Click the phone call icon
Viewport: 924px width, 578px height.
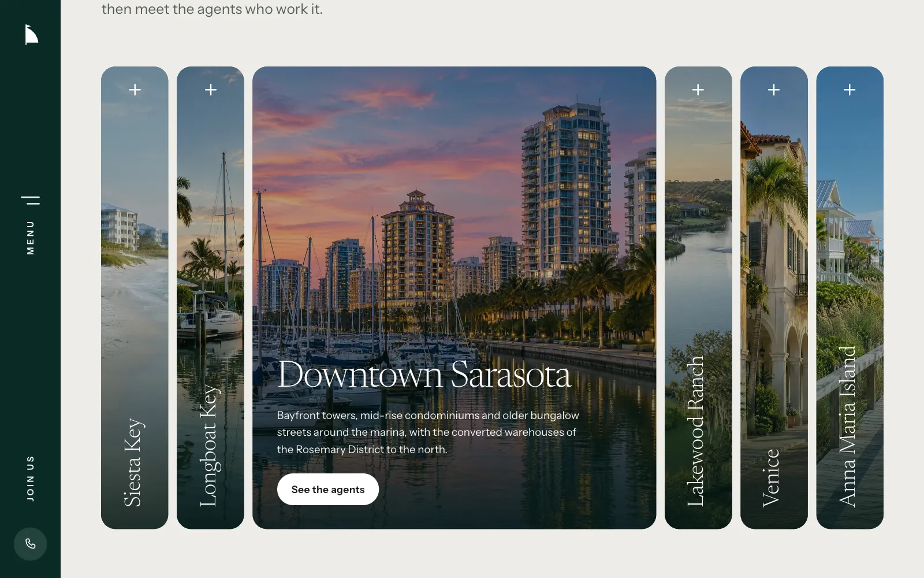(x=30, y=544)
